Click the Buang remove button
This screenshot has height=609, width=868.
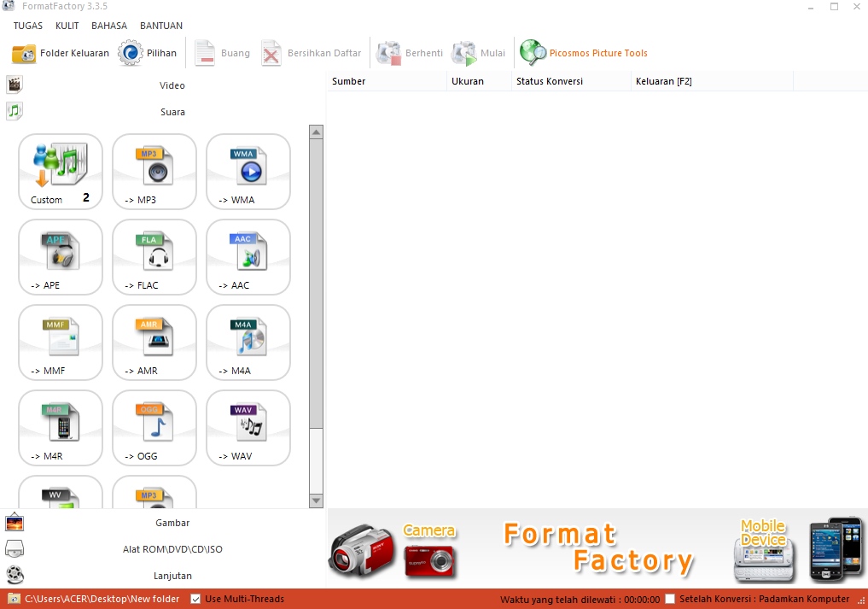point(222,53)
